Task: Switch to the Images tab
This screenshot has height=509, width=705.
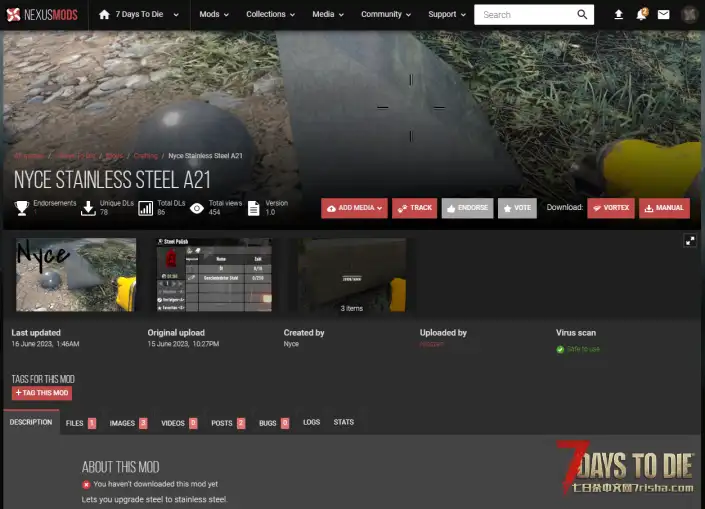Action: point(128,423)
